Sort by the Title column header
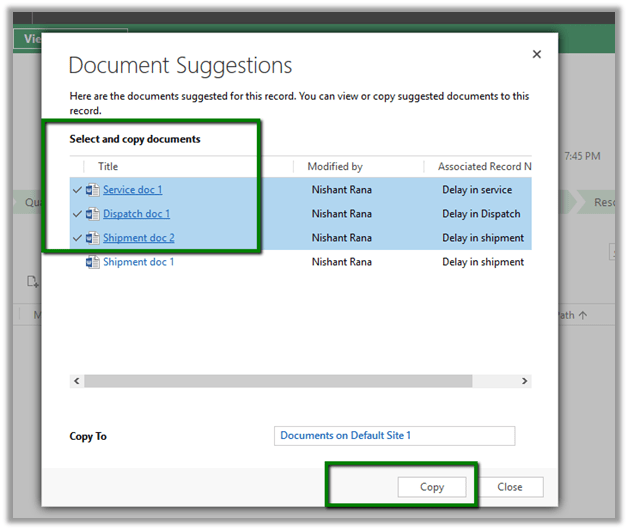The width and height of the screenshot is (628, 530). click(108, 167)
